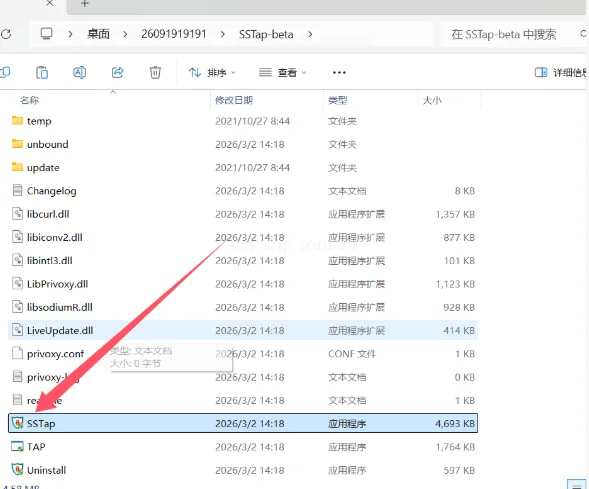Select the TAP application icon
Viewport: 589px width, 489px height.
[x=17, y=447]
